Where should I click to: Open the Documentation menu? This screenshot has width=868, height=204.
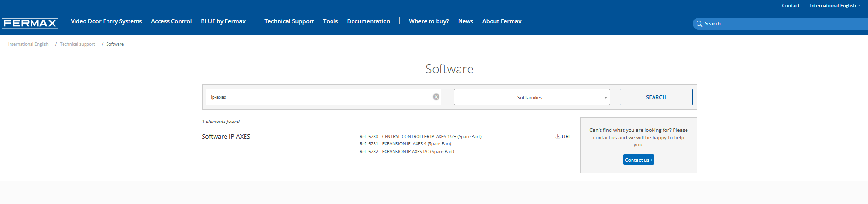(x=368, y=21)
